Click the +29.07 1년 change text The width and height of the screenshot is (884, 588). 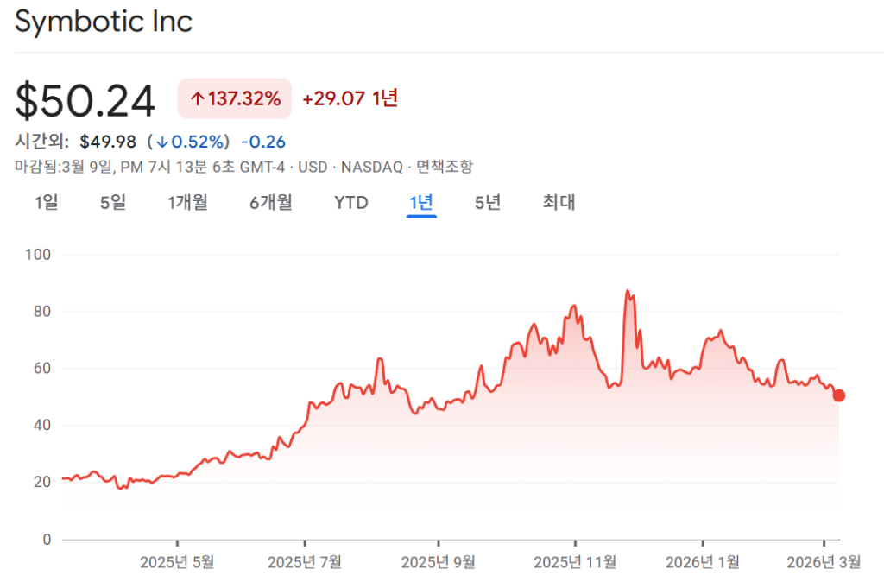click(x=350, y=98)
